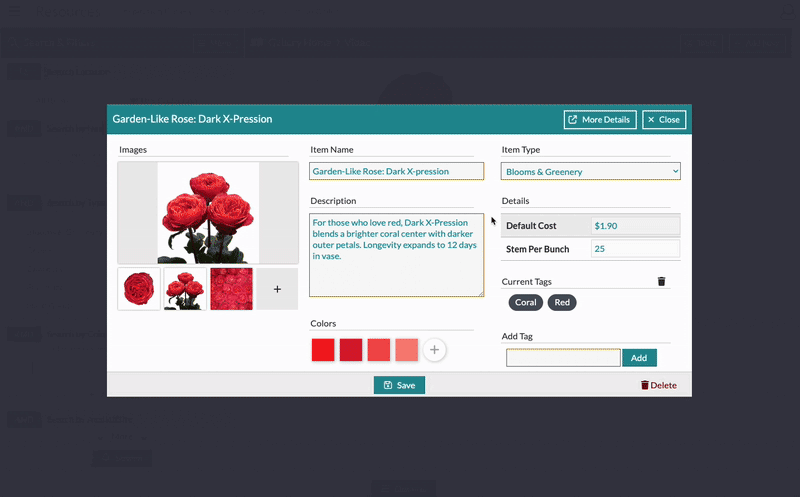The height and width of the screenshot is (497, 800).
Task: Open the Item Type dropdown
Action: point(590,172)
